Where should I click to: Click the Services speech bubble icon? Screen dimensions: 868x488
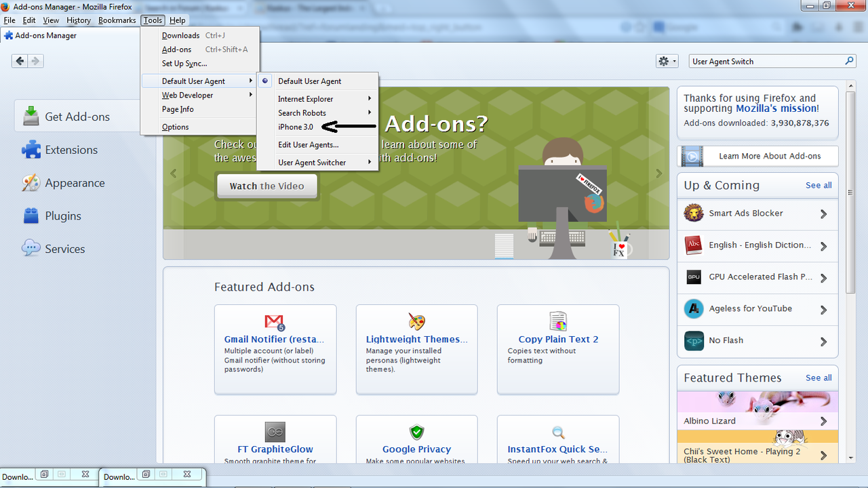pos(31,249)
